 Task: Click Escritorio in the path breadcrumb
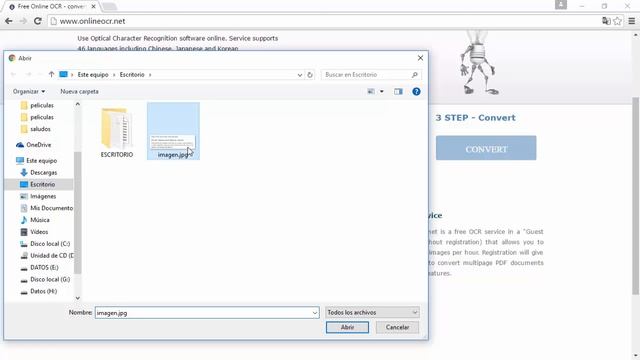tap(132, 75)
